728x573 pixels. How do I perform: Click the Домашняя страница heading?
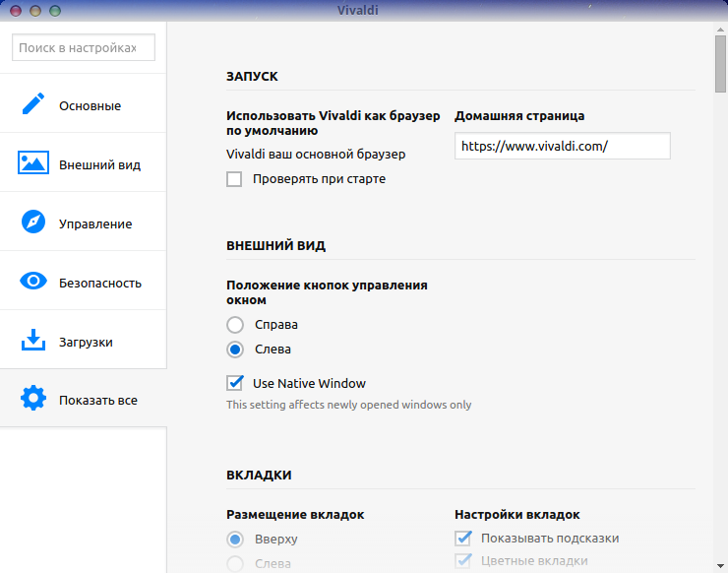(x=519, y=116)
